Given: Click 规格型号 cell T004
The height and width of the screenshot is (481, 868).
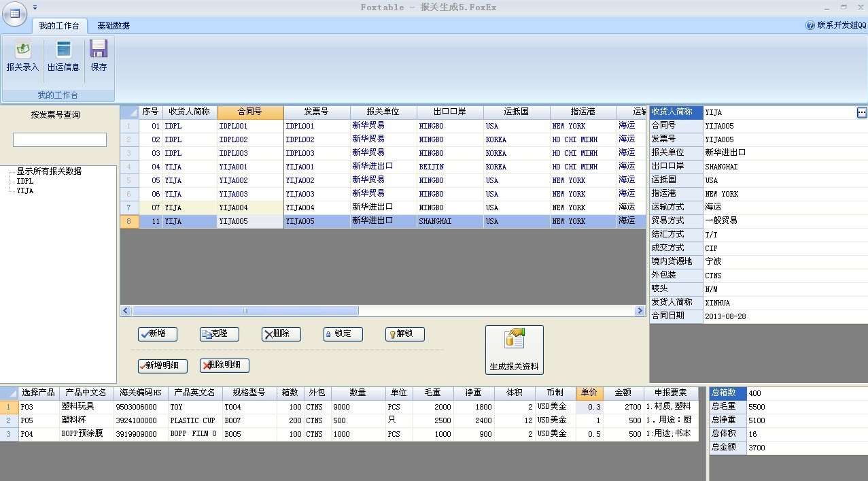Looking at the screenshot, I should pos(249,407).
